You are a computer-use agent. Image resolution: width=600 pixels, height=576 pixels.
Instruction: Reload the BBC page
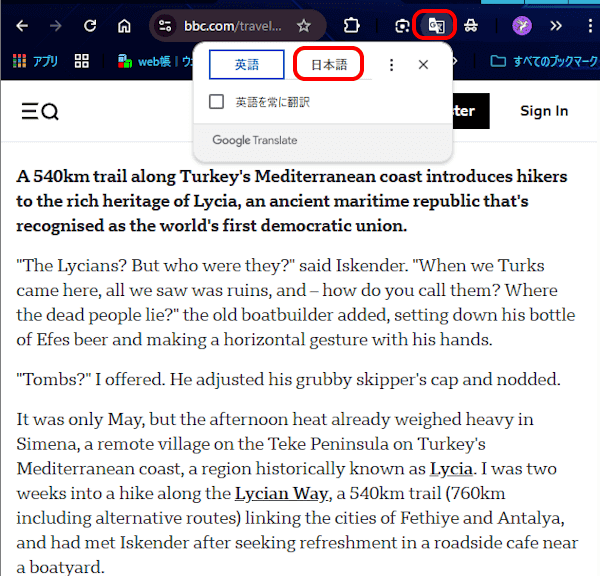point(90,25)
